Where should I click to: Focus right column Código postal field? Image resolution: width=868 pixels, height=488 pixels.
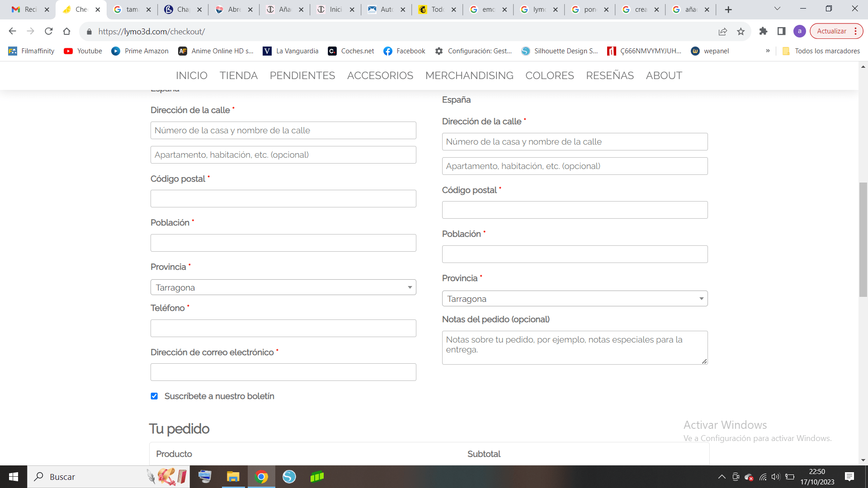[575, 210]
